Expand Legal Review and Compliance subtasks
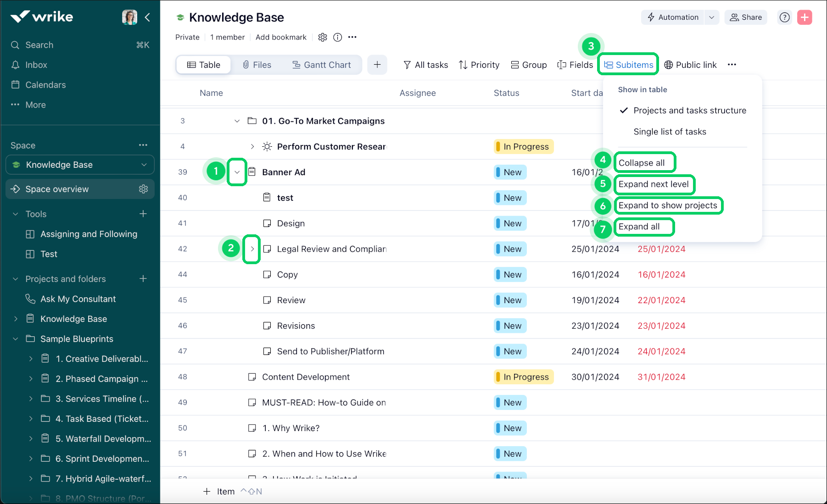This screenshot has width=827, height=504. [251, 249]
